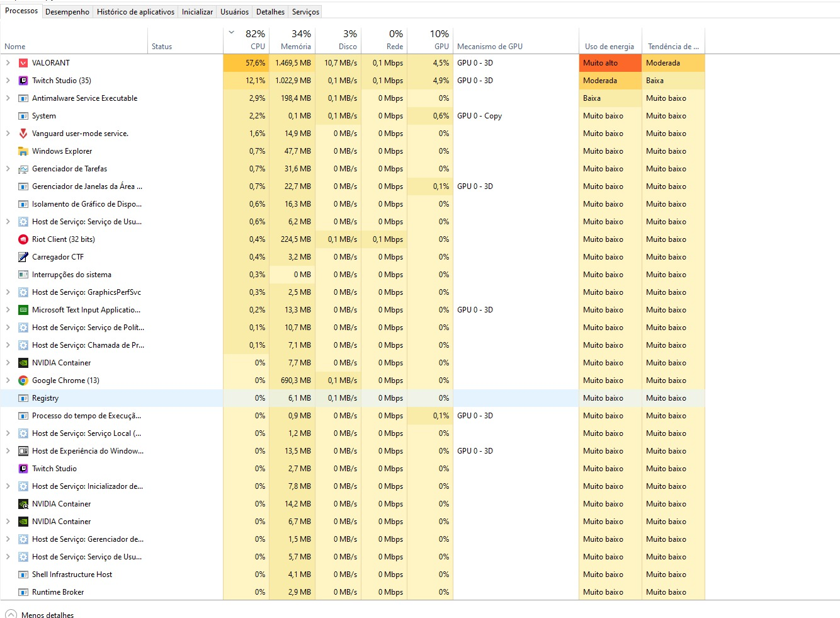Switch to the Desempenho tab
This screenshot has height=618, width=840.
[67, 12]
